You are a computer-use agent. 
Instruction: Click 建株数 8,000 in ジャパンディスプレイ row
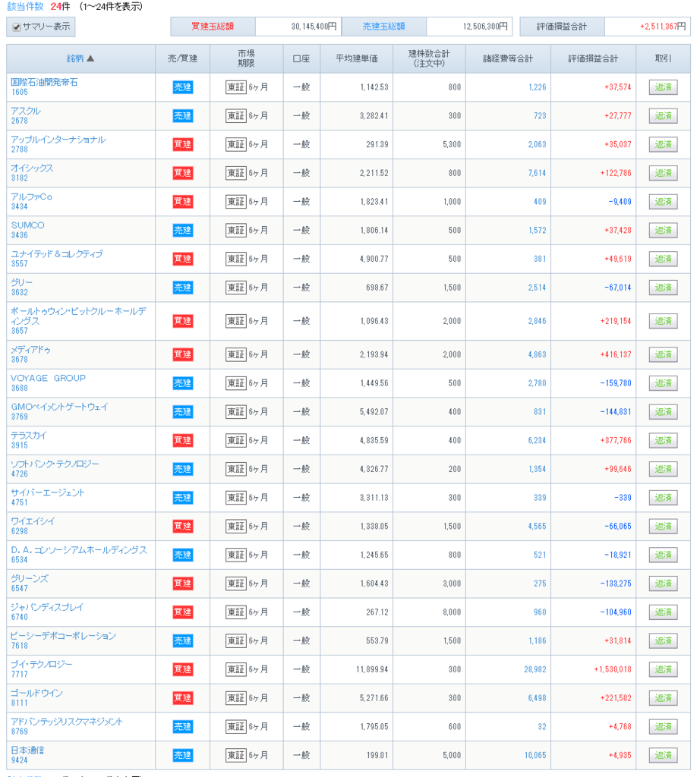click(452, 612)
